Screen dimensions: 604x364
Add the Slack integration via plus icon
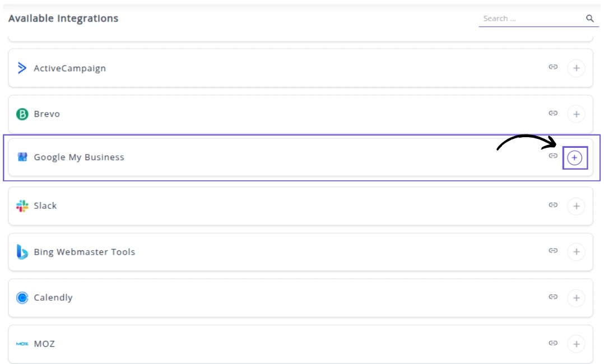pos(576,206)
